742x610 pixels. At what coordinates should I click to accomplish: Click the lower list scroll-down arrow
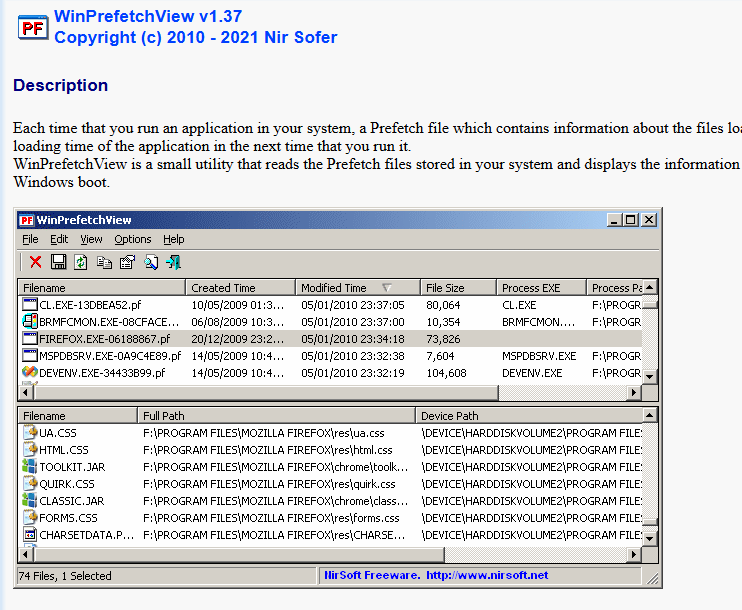(650, 539)
